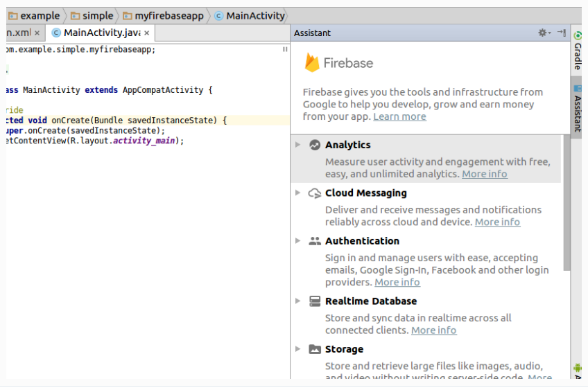Expand the Authentication section arrow
The height and width of the screenshot is (390, 588).
298,241
